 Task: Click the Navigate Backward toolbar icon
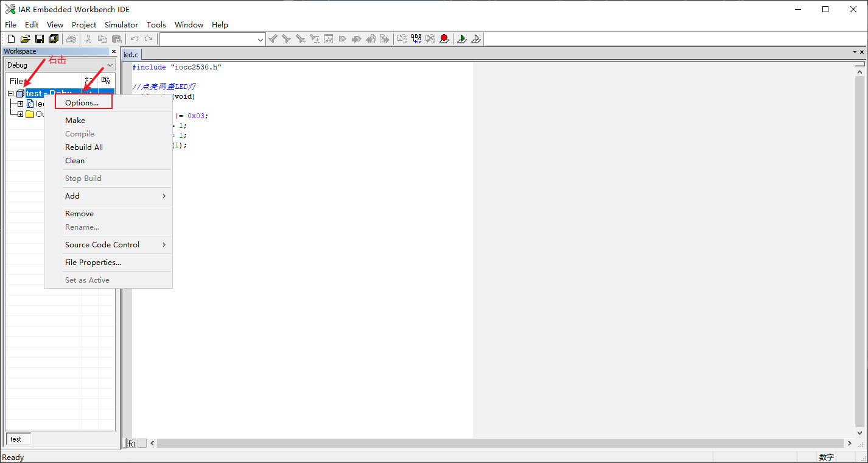371,39
